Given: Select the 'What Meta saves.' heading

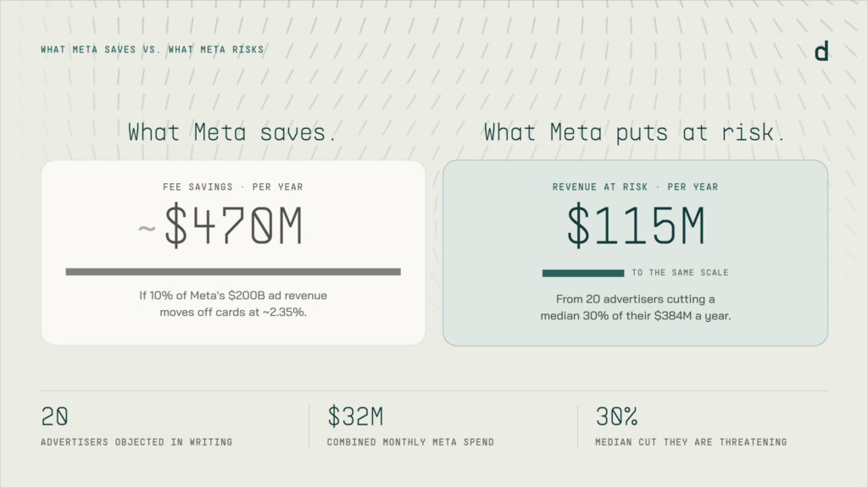Looking at the screenshot, I should 232,133.
